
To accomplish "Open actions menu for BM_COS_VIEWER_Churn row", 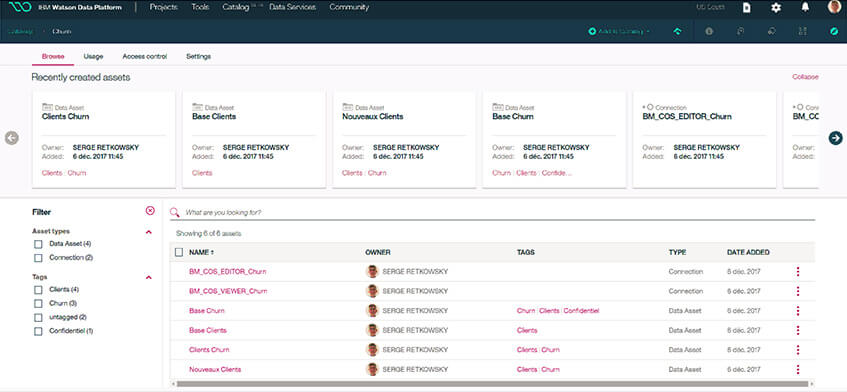I will click(798, 291).
